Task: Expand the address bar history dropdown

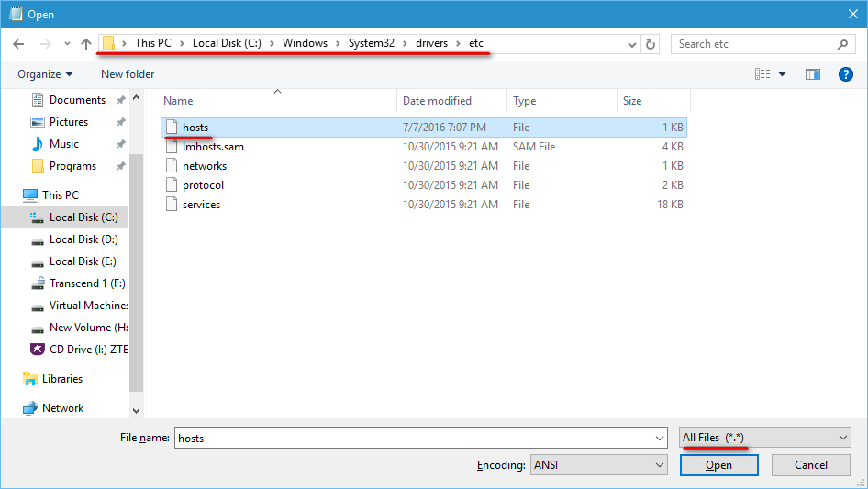Action: coord(631,44)
